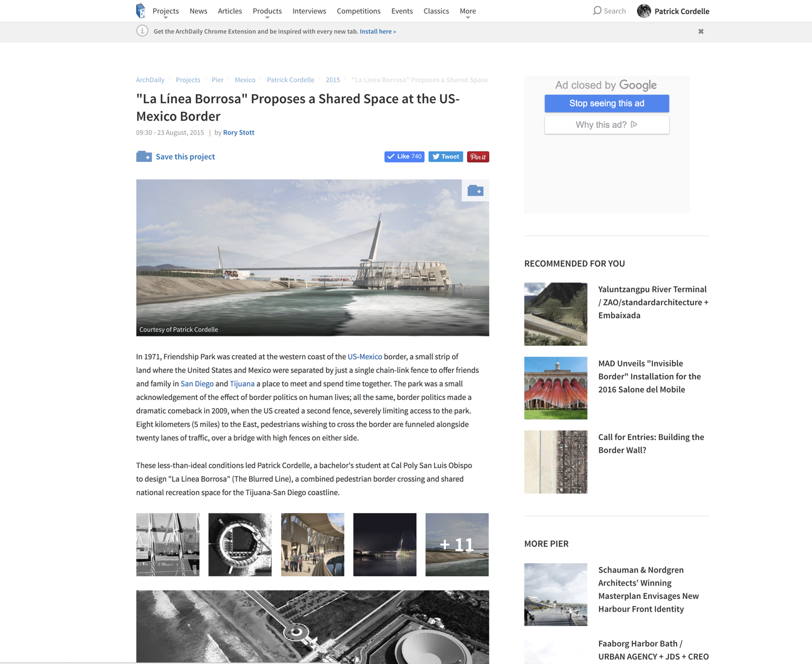Open the US-Mexico link in article

click(x=365, y=357)
